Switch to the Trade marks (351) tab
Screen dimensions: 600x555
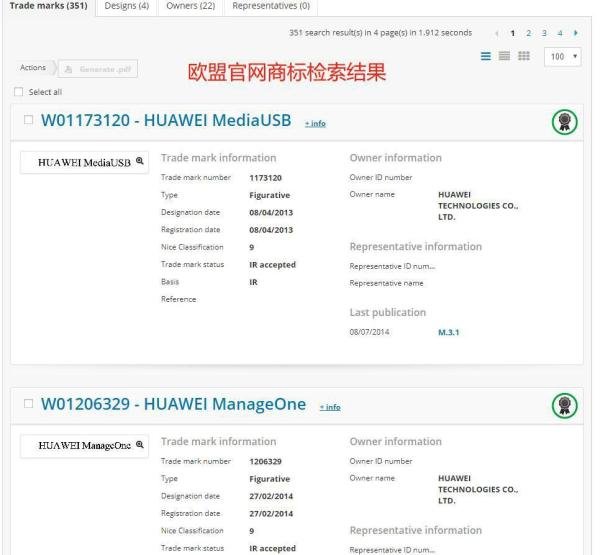pos(49,6)
